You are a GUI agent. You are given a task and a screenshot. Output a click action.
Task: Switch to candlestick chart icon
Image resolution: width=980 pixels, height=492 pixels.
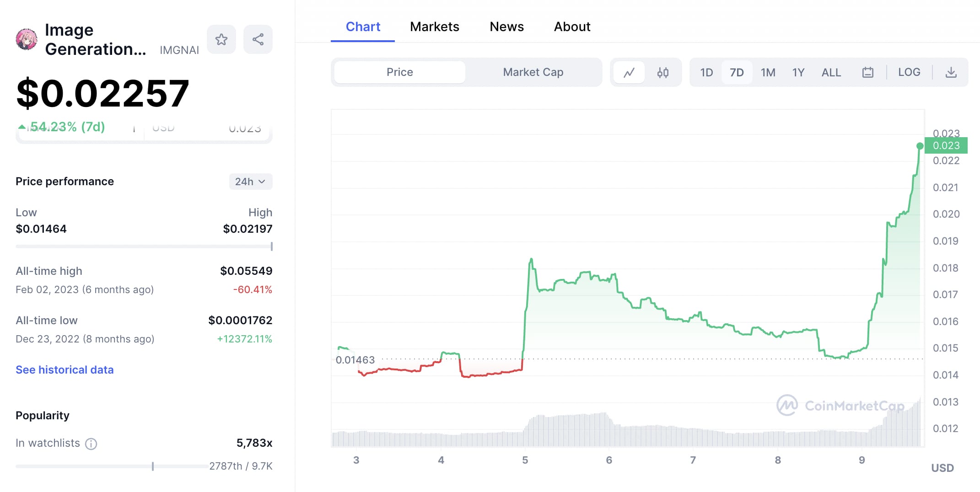pyautogui.click(x=663, y=72)
